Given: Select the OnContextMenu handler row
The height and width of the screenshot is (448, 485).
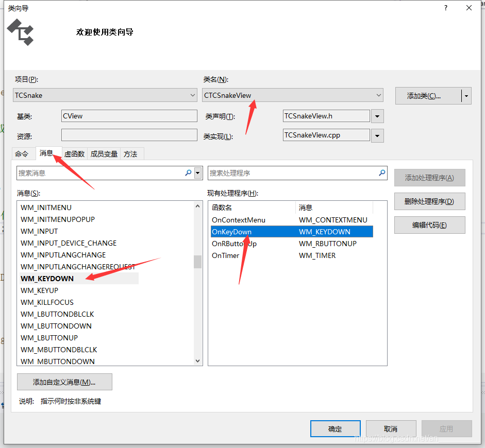Looking at the screenshot, I should [x=292, y=220].
